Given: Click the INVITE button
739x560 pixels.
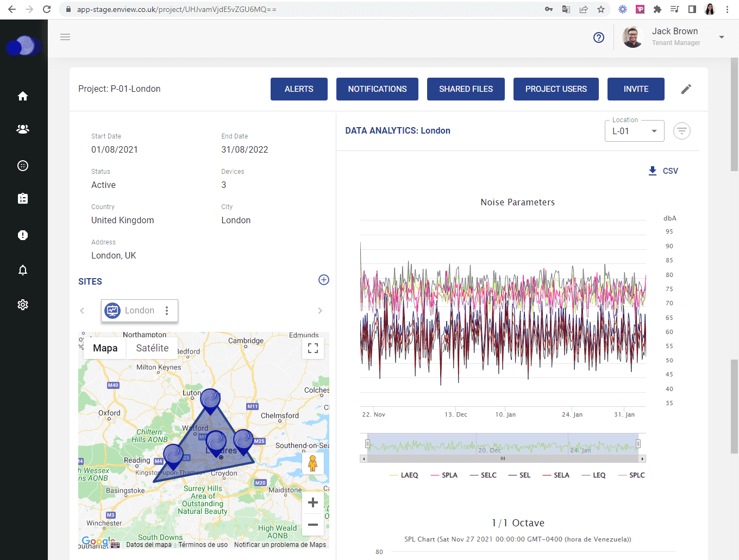Looking at the screenshot, I should point(636,89).
